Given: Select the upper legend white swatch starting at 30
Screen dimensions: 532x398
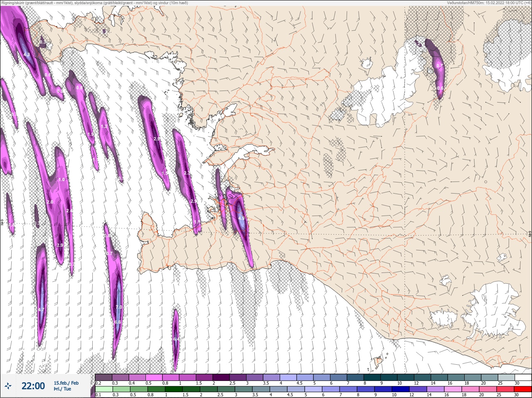Looking at the screenshot, I should click(x=522, y=377).
